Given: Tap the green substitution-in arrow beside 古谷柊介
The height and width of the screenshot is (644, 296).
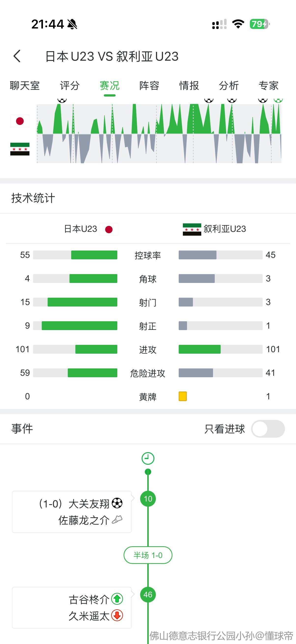Looking at the screenshot, I should click(117, 599).
